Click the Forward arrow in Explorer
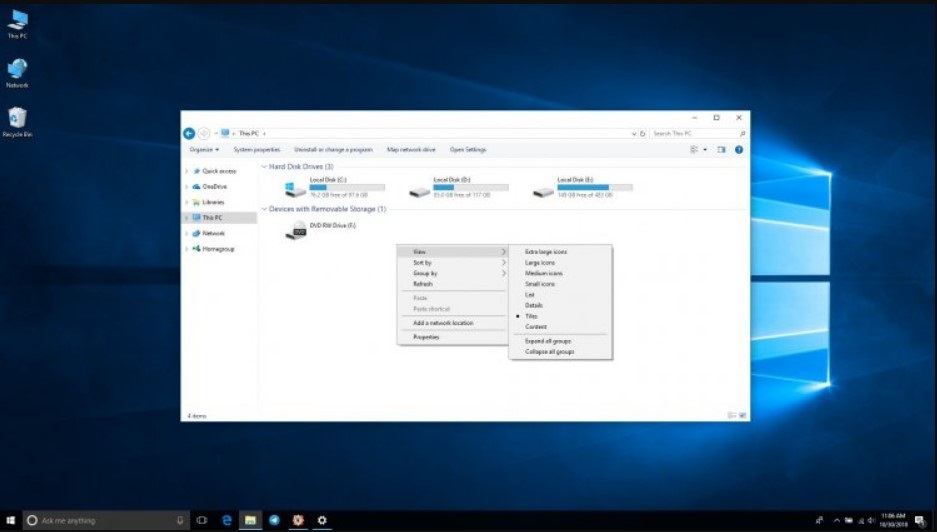Screen dimensions: 937x532 (204, 133)
